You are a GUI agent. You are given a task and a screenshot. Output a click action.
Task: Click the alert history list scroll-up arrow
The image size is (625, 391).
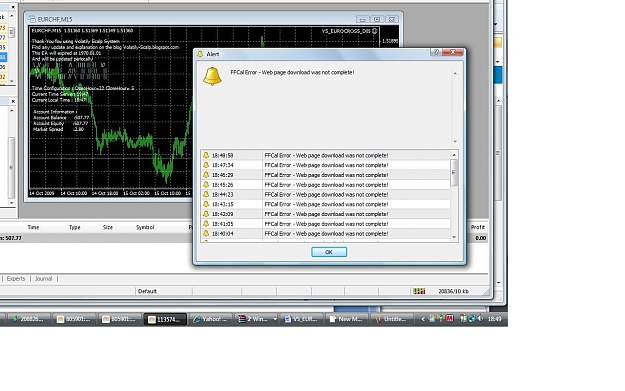[x=454, y=155]
